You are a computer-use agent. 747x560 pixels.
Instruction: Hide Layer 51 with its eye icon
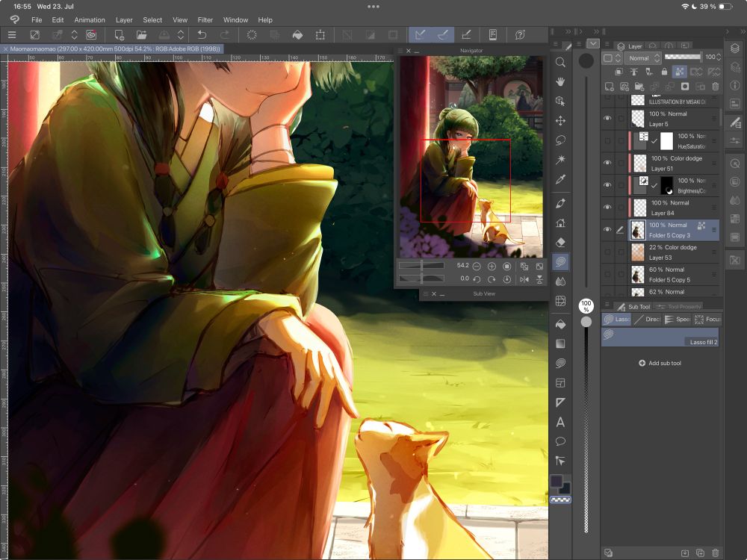click(x=607, y=163)
